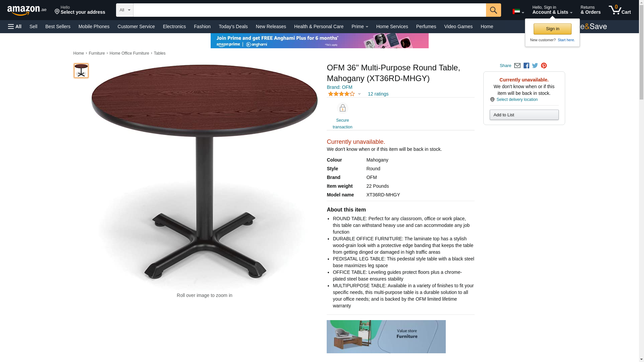Screen dimensions: 644x362
Task: Share product on Facebook icon
Action: pos(526,66)
